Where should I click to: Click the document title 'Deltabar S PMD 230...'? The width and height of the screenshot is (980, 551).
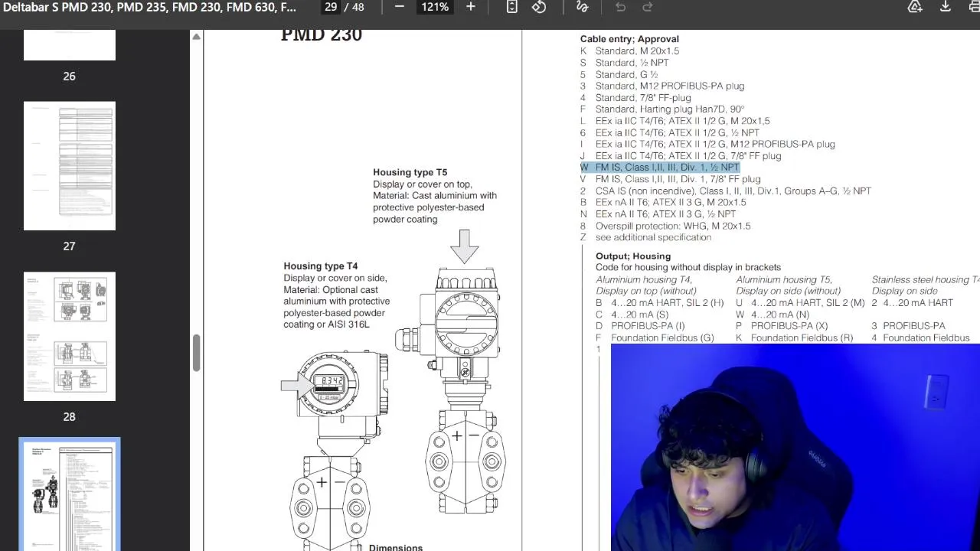(149, 7)
